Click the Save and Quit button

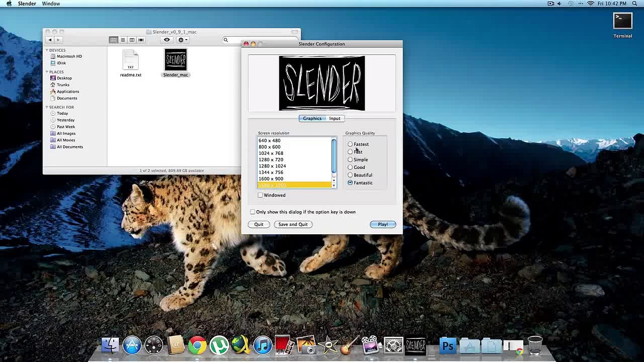point(293,224)
